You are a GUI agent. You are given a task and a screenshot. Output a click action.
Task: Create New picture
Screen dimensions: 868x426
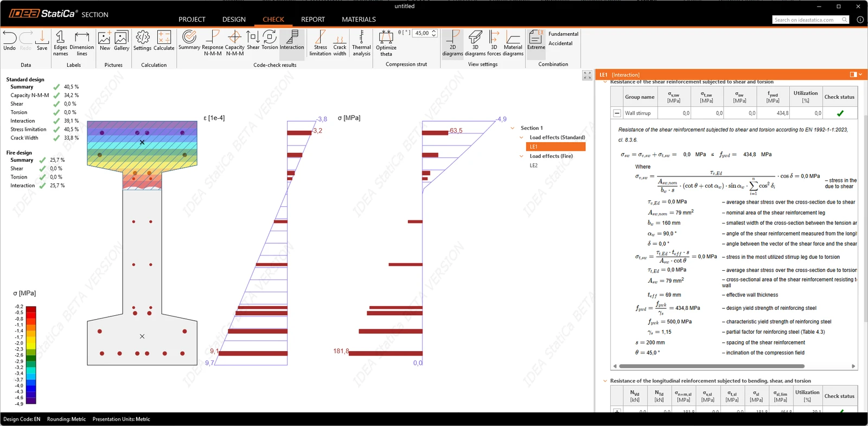pos(105,41)
